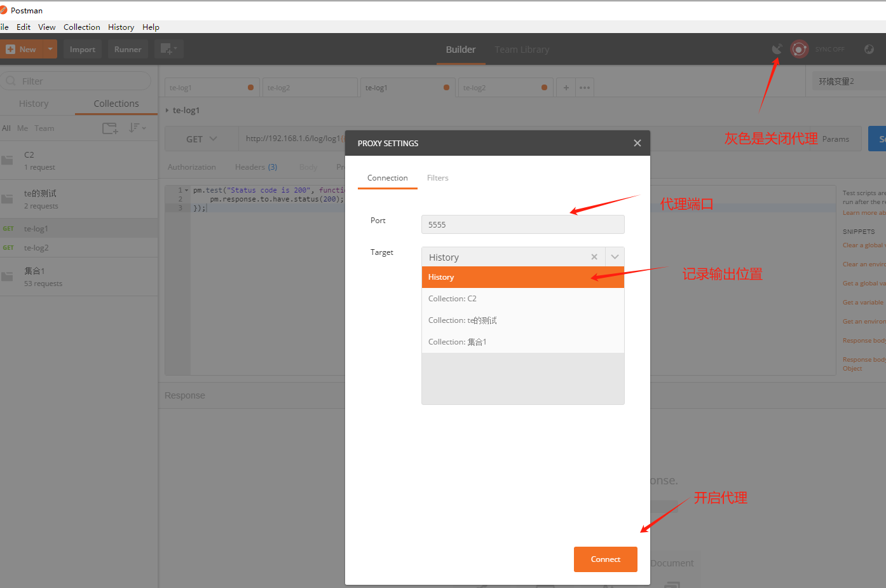Open the 环境变量2 environment selector

(849, 81)
